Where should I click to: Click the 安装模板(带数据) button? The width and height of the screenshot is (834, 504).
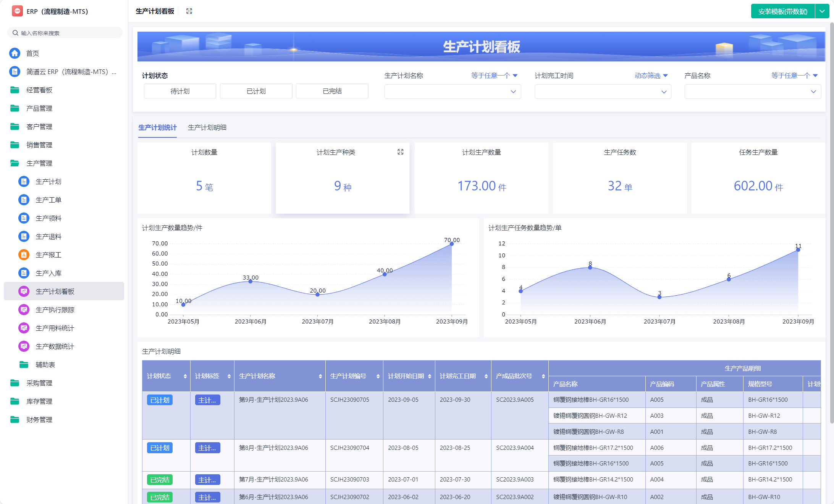[x=782, y=11]
